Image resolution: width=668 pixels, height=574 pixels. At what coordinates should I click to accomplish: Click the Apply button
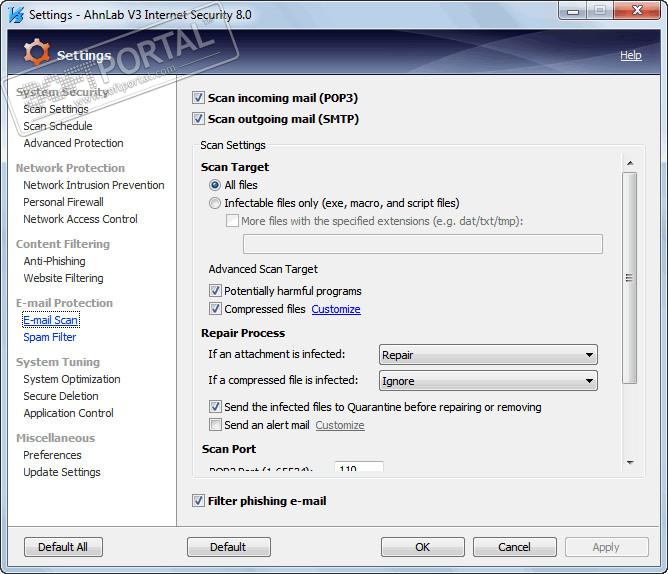[607, 547]
